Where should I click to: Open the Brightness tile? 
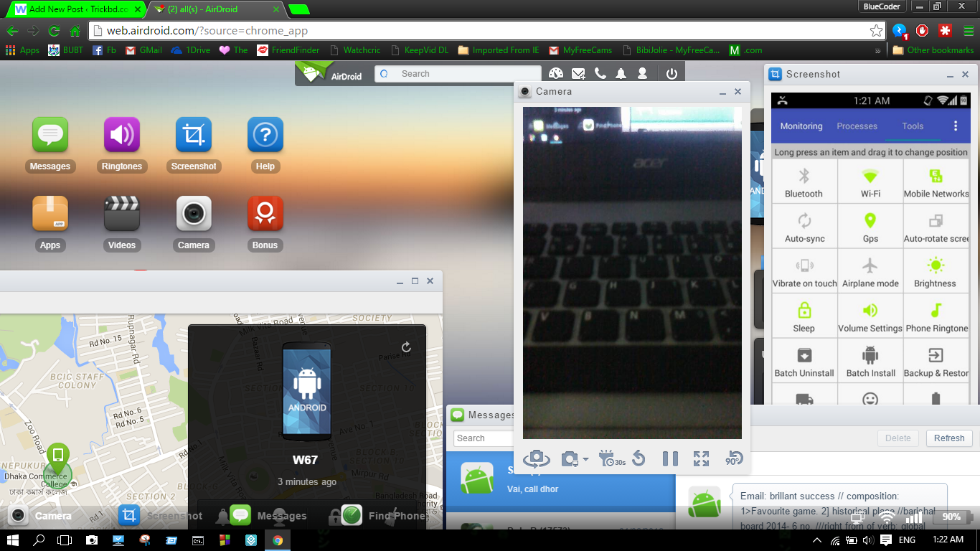coord(936,271)
